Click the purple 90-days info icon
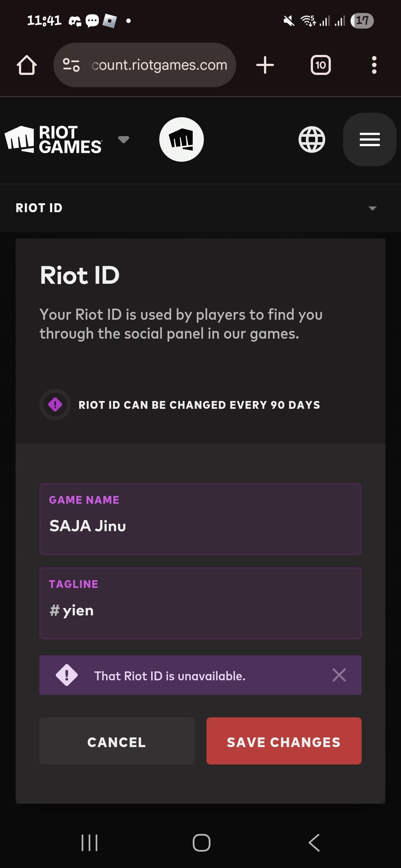This screenshot has height=868, width=401. [x=55, y=404]
